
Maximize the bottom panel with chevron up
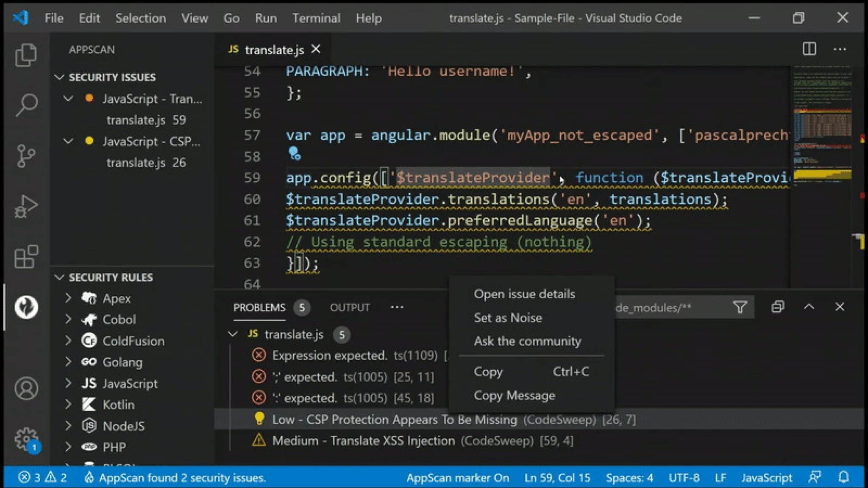(x=809, y=307)
